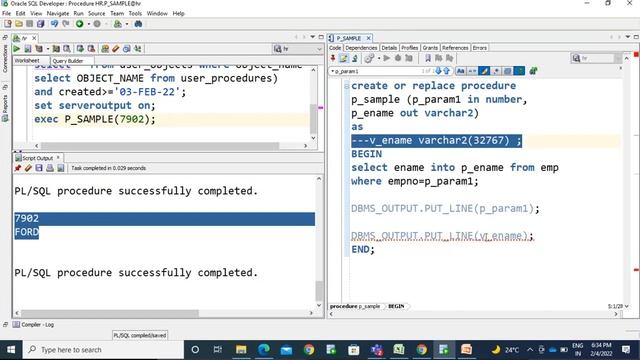Open File Explorer from the taskbar
640x360 pixels.
tap(241, 350)
